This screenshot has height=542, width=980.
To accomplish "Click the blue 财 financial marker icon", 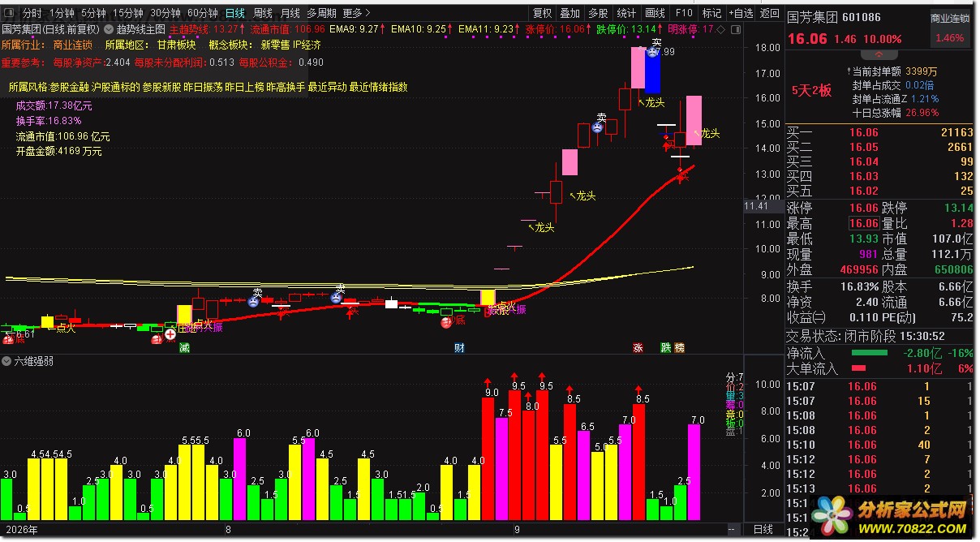I will tap(459, 347).
